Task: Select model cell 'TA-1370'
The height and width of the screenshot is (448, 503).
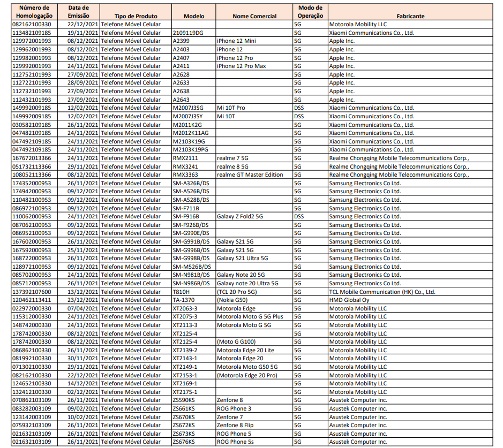Action: point(194,300)
